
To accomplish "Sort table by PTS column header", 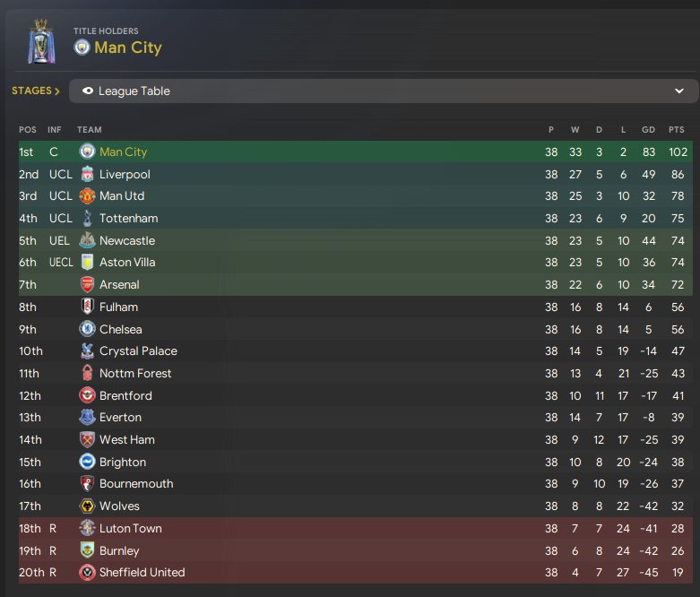I will coord(677,129).
